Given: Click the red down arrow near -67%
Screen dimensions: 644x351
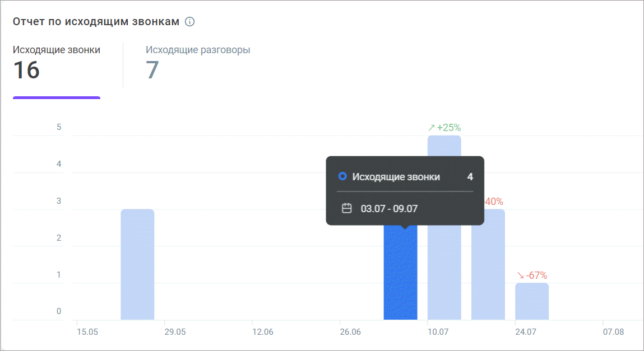Looking at the screenshot, I should 520,275.
